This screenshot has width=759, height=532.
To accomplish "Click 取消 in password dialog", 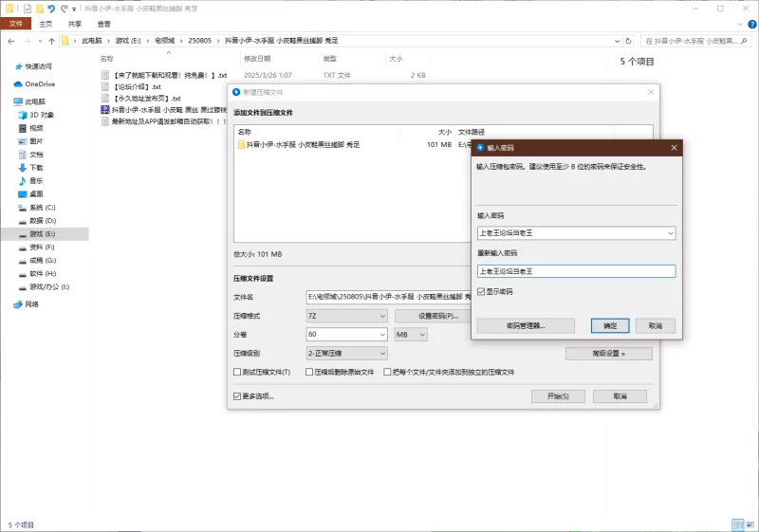I will click(x=655, y=325).
